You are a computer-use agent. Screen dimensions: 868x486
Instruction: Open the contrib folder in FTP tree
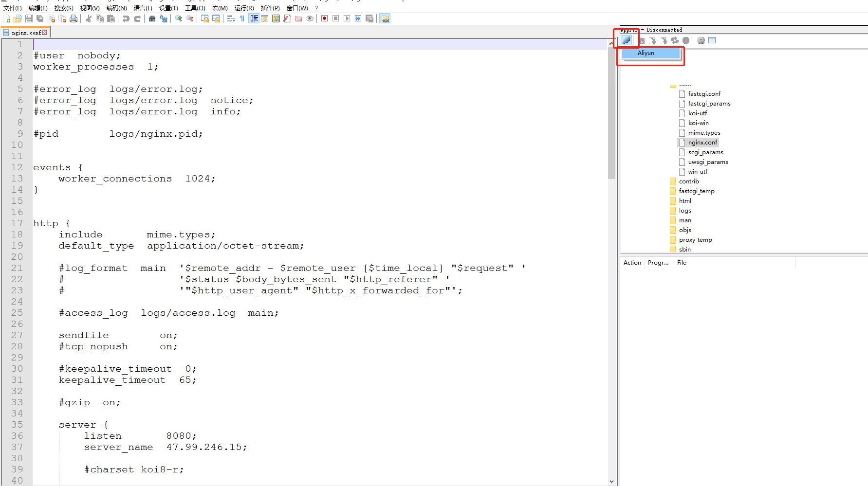[689, 181]
